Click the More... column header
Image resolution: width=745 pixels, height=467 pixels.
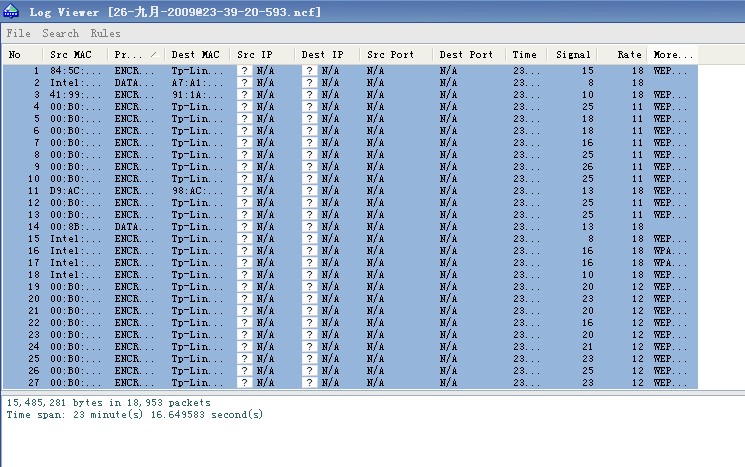(672, 55)
